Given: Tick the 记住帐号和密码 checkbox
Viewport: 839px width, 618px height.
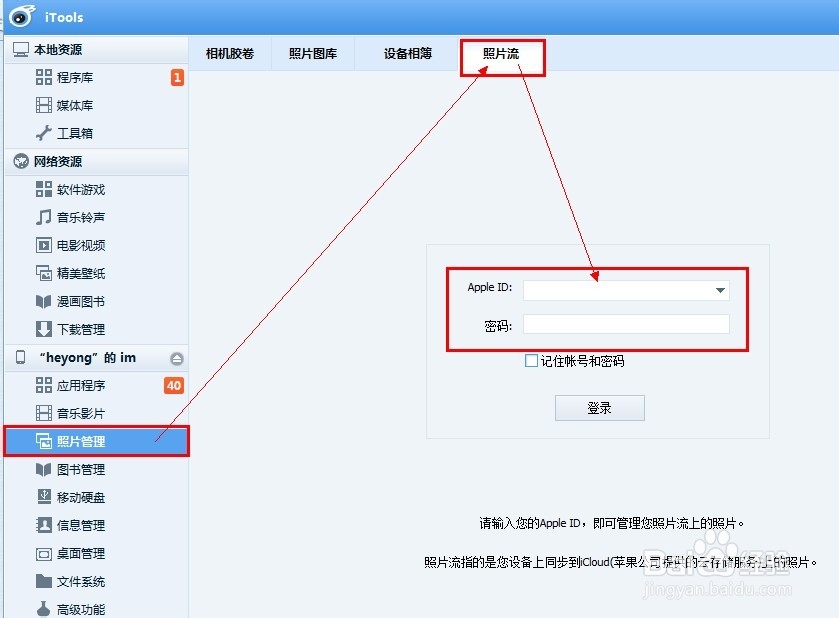Looking at the screenshot, I should (x=531, y=361).
